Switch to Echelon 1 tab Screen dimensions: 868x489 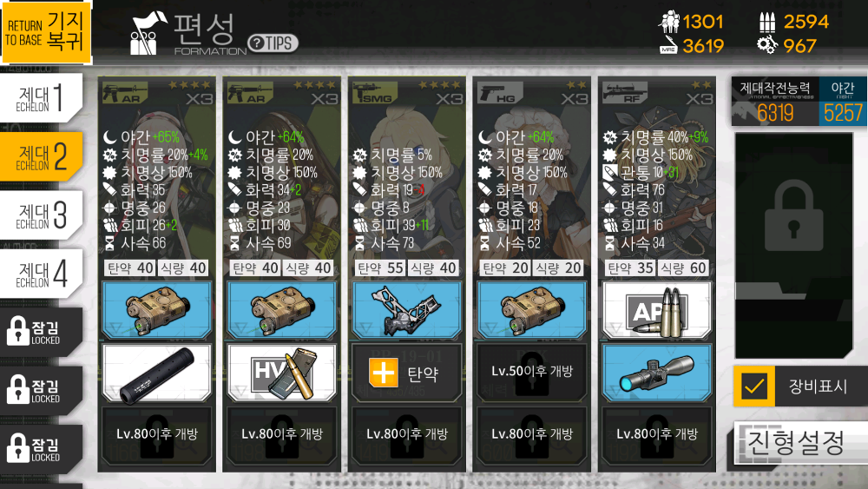tap(42, 98)
